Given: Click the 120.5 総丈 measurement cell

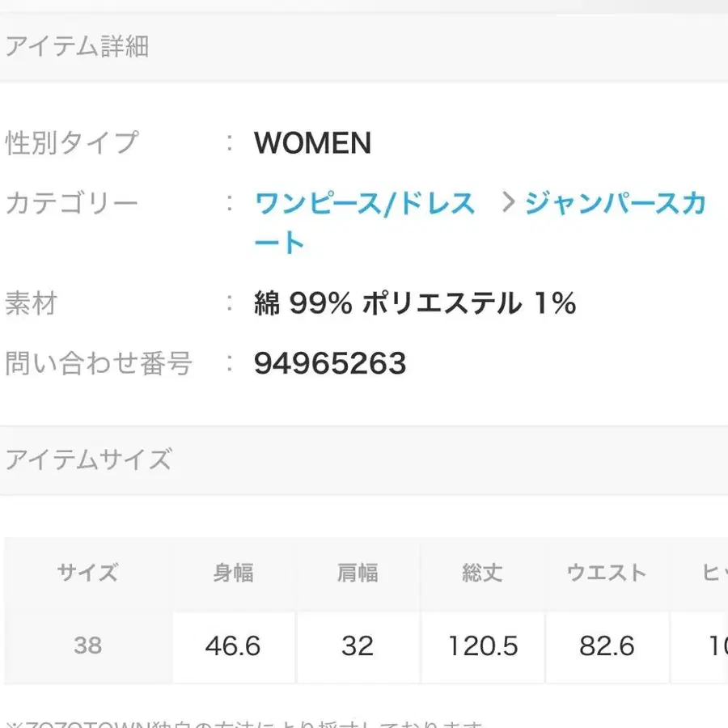Looking at the screenshot, I should click(482, 645).
